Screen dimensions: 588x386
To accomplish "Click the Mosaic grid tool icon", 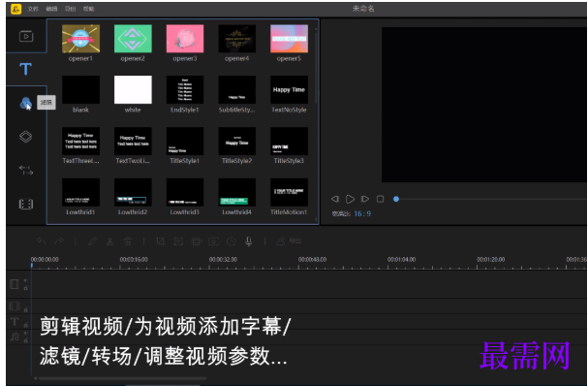I will click(196, 241).
